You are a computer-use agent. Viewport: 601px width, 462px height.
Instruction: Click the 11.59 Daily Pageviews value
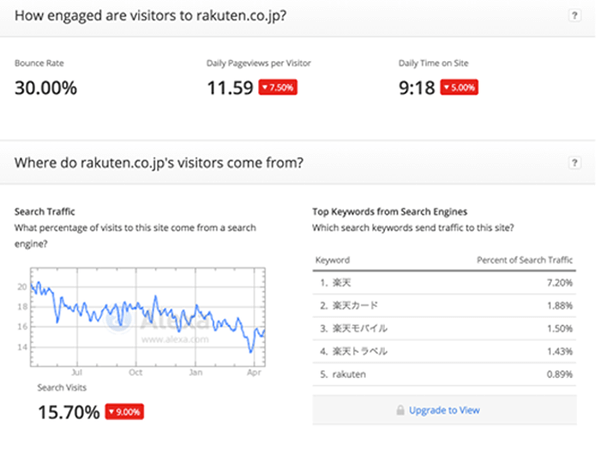[x=229, y=88]
